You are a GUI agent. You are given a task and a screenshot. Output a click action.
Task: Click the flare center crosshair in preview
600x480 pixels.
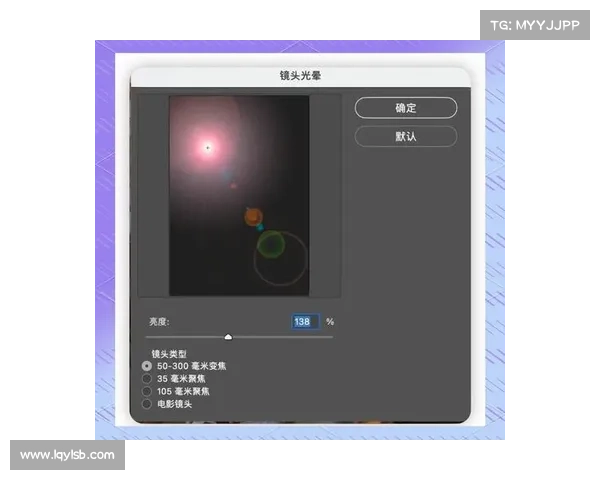click(x=208, y=147)
